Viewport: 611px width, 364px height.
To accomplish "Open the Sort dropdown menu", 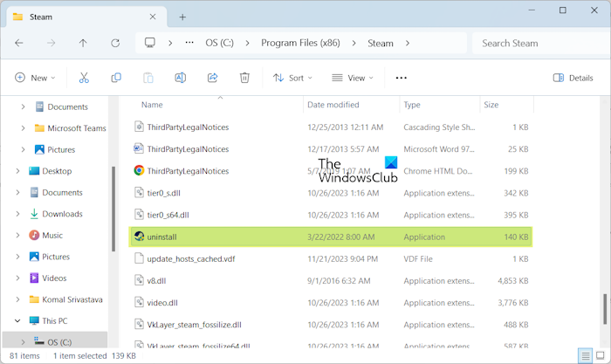I will tap(292, 78).
